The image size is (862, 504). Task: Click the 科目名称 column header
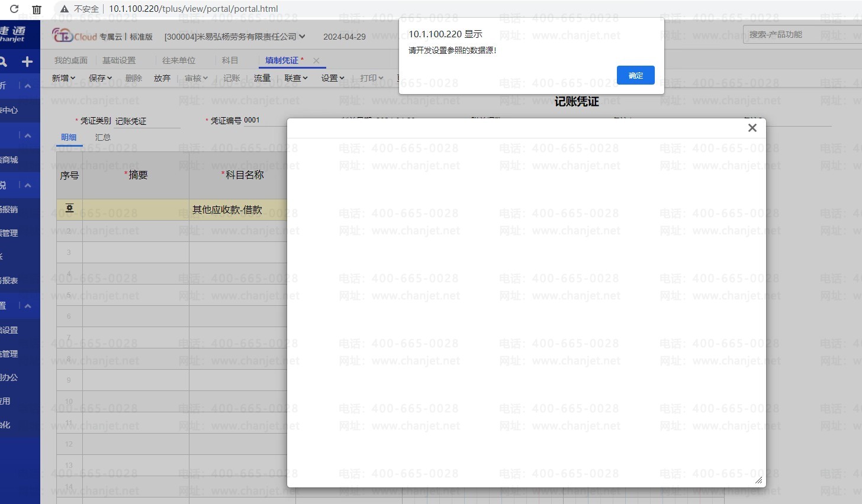(x=243, y=175)
